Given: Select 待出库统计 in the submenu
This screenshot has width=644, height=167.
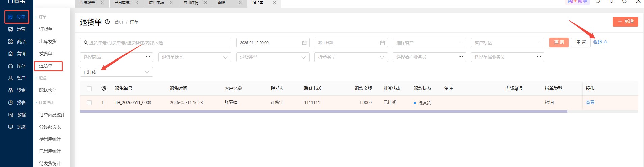Looking at the screenshot, I should tap(50, 139).
